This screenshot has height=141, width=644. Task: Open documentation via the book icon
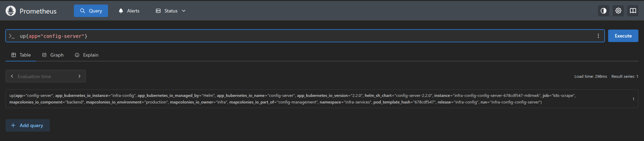(x=633, y=11)
